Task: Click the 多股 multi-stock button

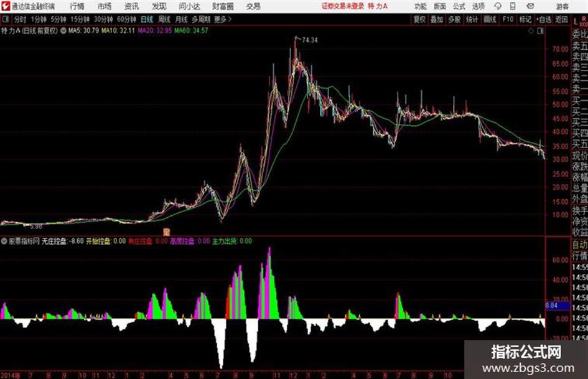Action: (x=454, y=19)
